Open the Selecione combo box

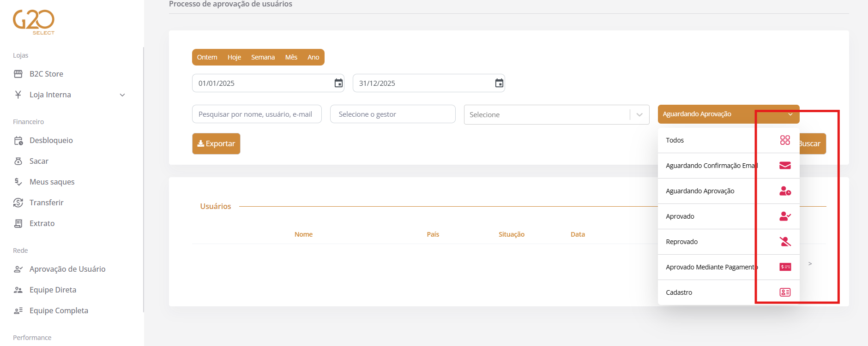[x=556, y=114]
